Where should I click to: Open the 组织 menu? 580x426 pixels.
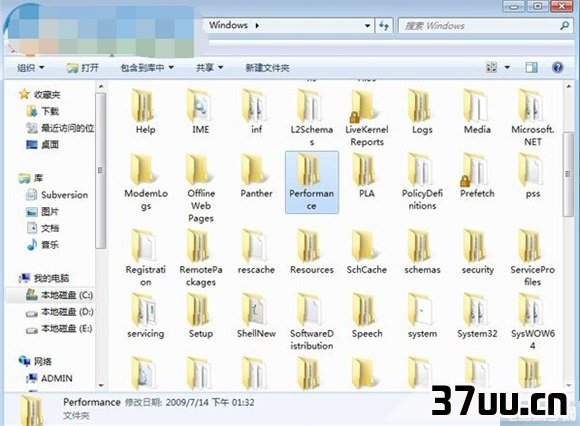(30, 68)
